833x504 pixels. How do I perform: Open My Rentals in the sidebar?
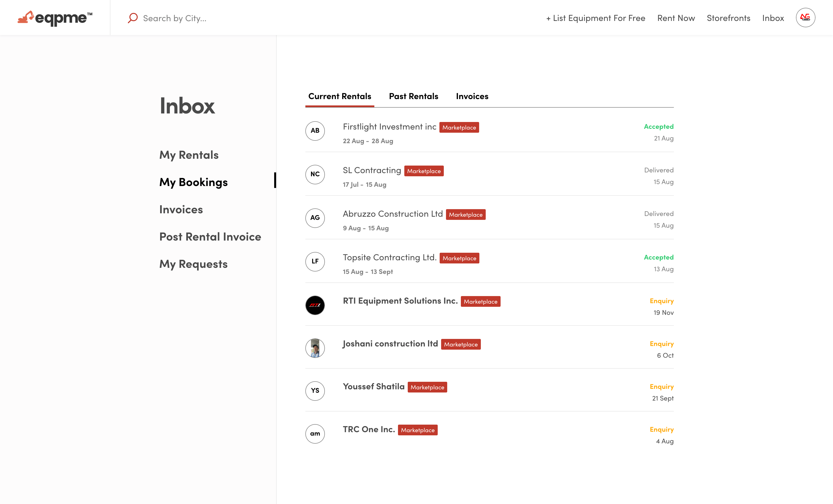coord(189,155)
